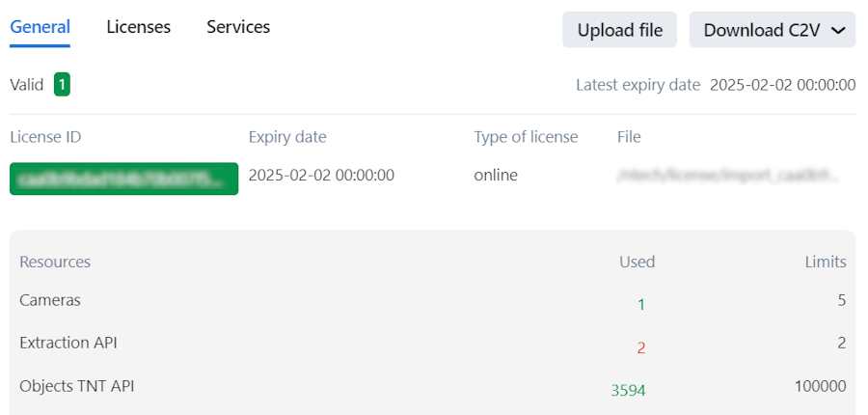The image size is (868, 415).
Task: Click the Type of license column header
Action: pos(526,137)
